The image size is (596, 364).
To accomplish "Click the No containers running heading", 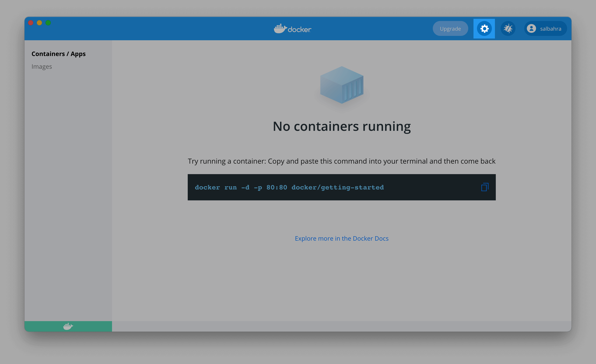I will pyautogui.click(x=342, y=126).
